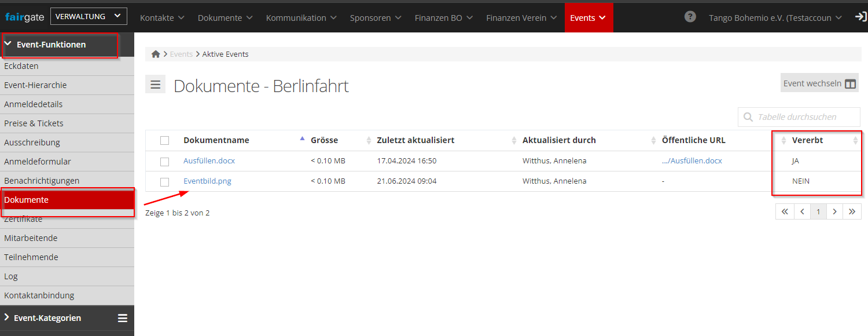Open hamburger menu beside Dokumente title

(x=155, y=85)
